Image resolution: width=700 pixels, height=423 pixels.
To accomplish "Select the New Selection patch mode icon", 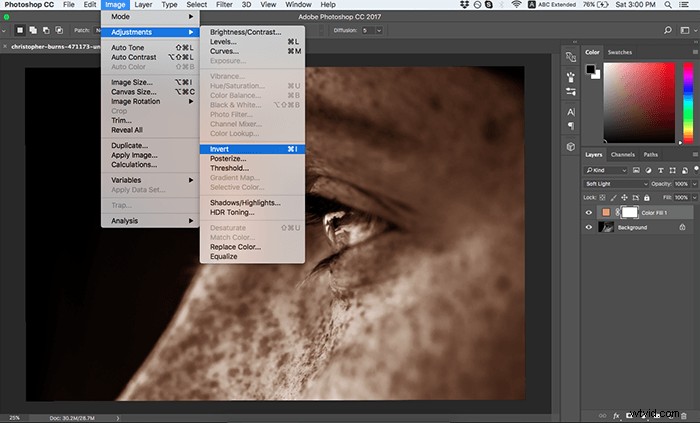I will (x=20, y=30).
